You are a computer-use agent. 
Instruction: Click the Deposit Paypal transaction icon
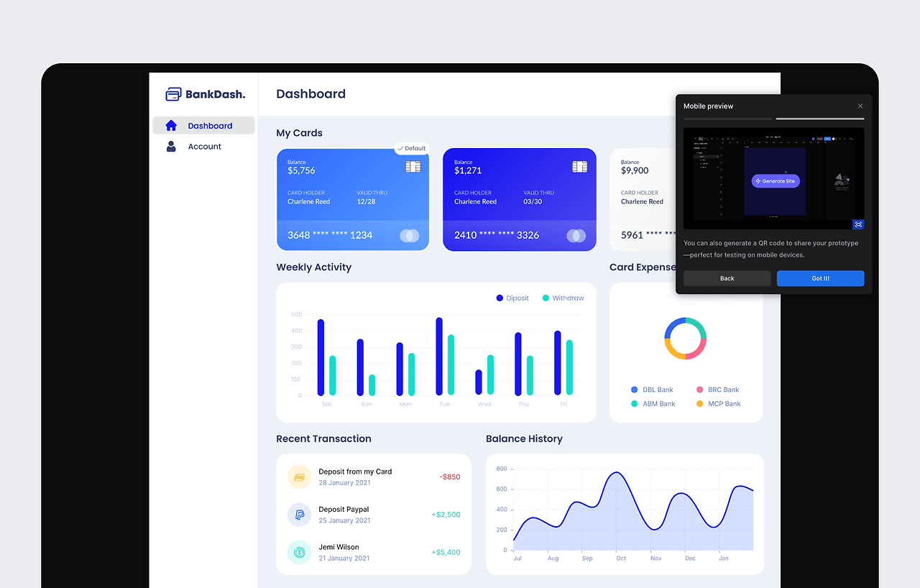[299, 515]
